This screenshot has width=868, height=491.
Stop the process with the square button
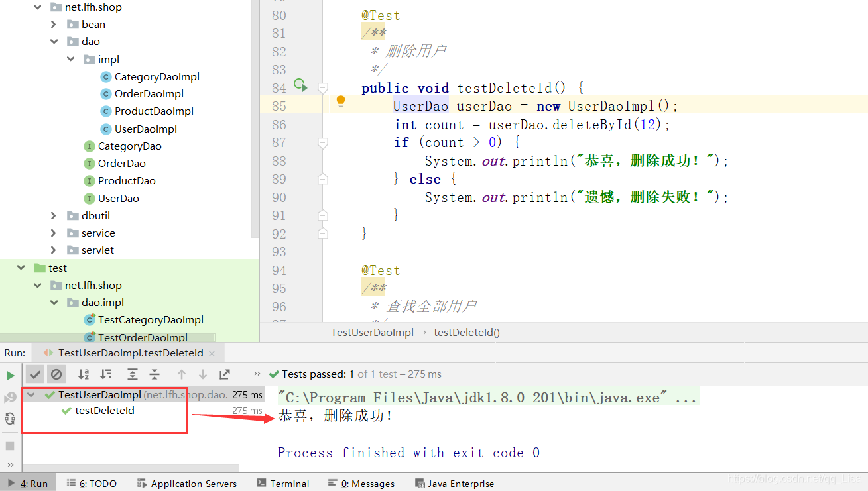tap(10, 445)
